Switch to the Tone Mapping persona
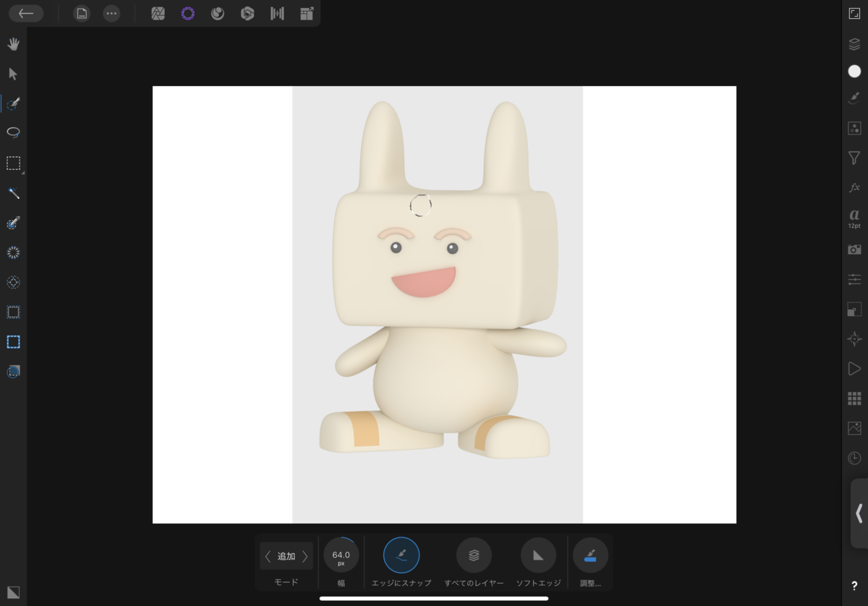 click(x=277, y=13)
